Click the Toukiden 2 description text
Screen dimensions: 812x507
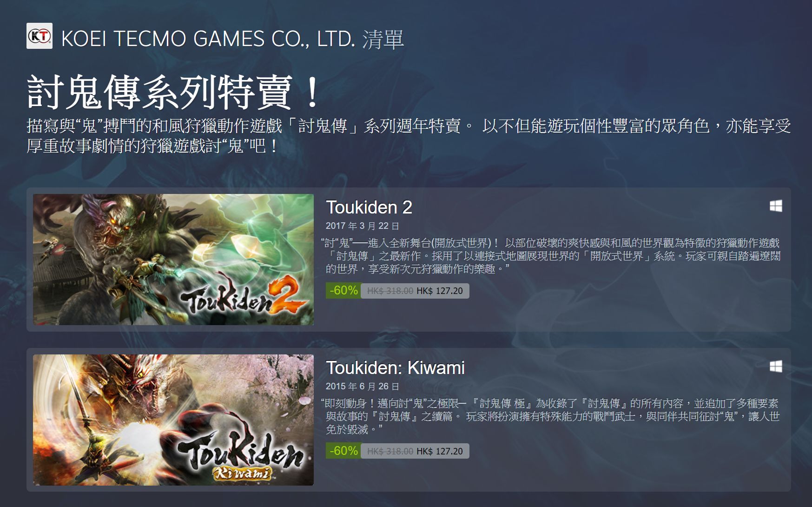pyautogui.click(x=551, y=256)
